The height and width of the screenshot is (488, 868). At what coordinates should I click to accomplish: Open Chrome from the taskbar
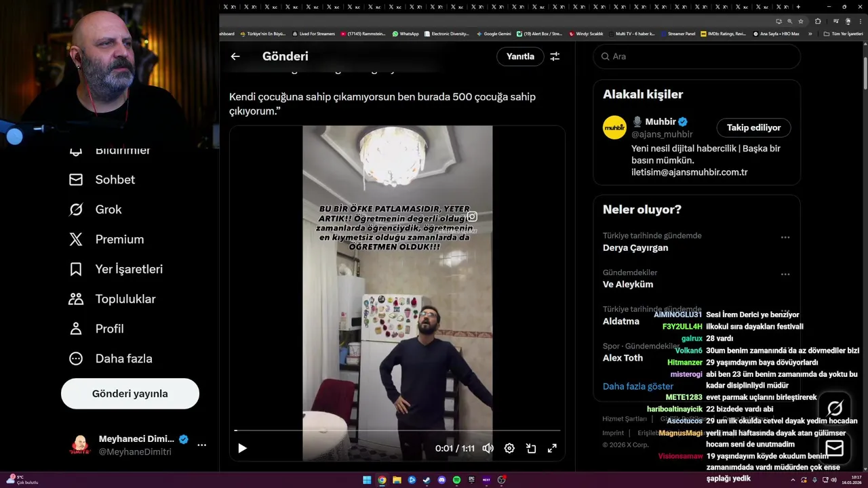point(382,480)
